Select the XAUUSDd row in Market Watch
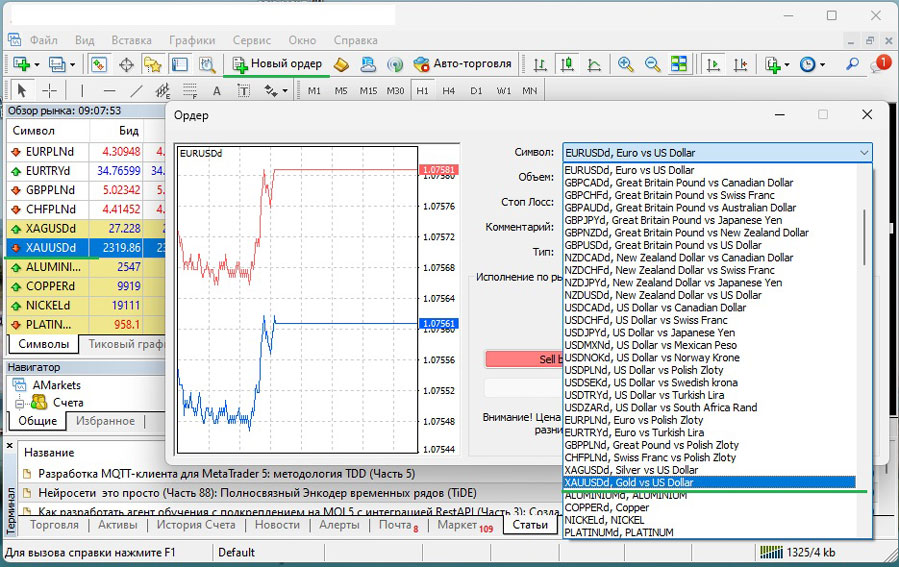The width and height of the screenshot is (899, 567). [86, 248]
